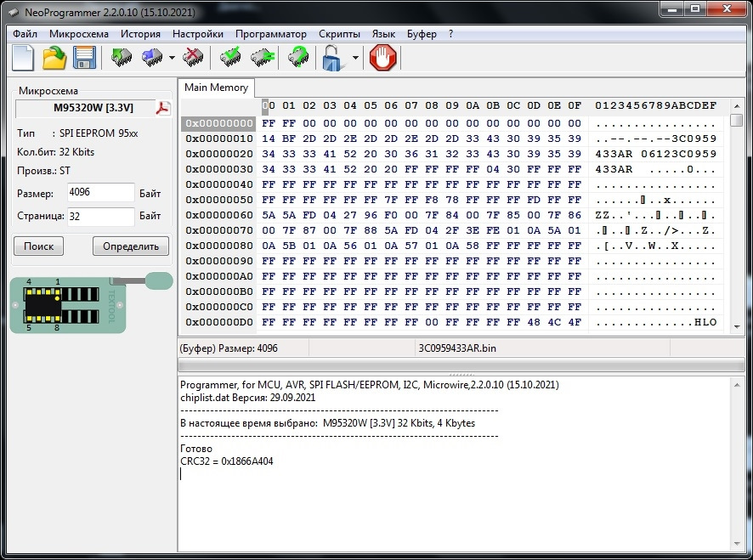This screenshot has height=560, width=753.
Task: Create a new blank buffer file
Action: tap(23, 58)
